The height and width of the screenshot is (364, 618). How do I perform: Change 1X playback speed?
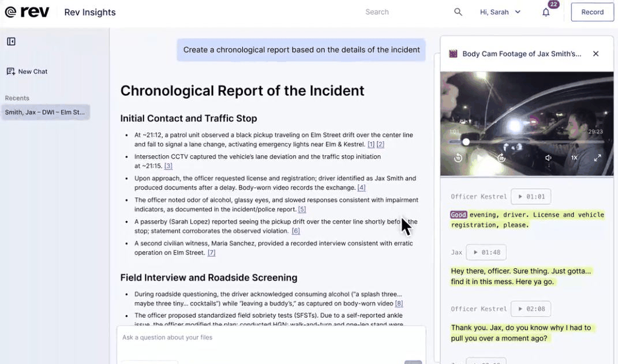coord(574,158)
